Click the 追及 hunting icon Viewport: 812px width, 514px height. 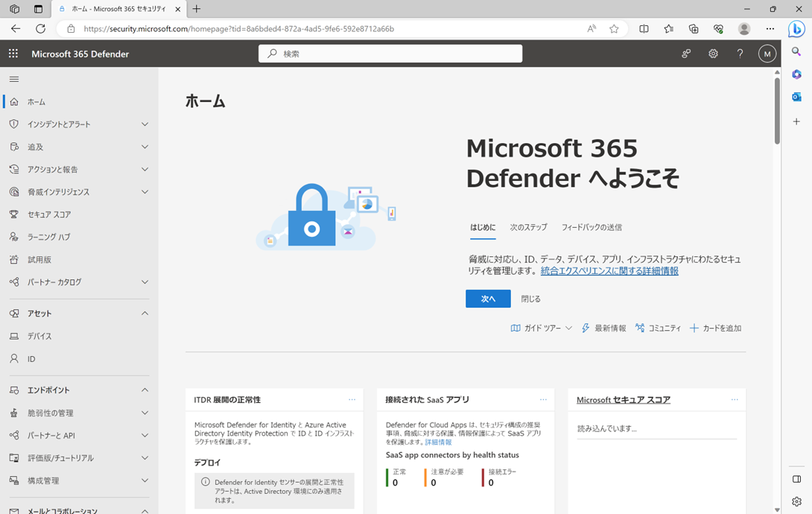[14, 147]
